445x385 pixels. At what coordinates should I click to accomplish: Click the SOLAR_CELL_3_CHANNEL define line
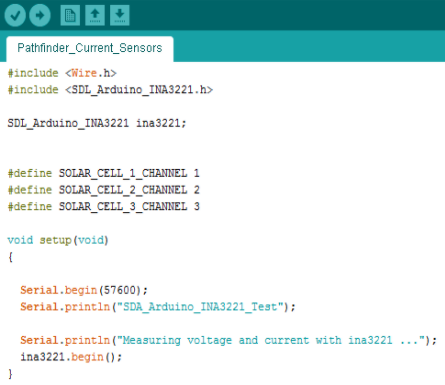click(103, 207)
